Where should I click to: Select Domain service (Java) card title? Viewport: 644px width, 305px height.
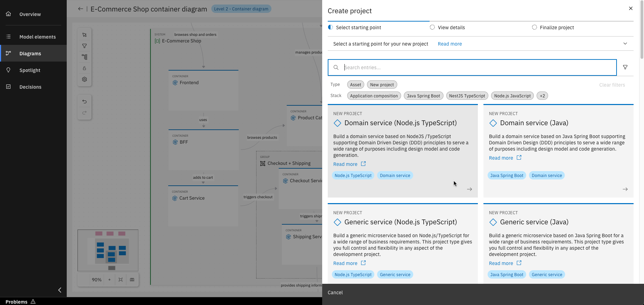pyautogui.click(x=534, y=123)
